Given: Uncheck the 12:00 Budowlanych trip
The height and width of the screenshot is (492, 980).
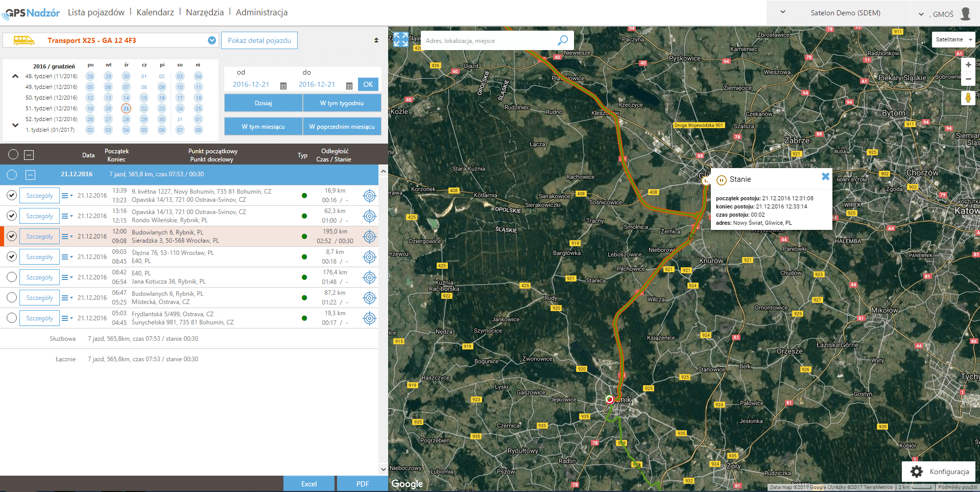Looking at the screenshot, I should tap(12, 236).
